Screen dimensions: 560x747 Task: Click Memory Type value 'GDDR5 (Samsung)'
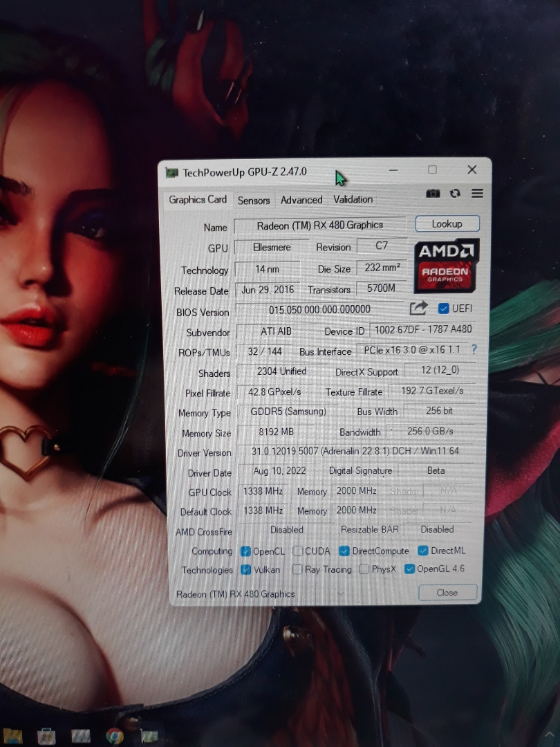click(288, 412)
